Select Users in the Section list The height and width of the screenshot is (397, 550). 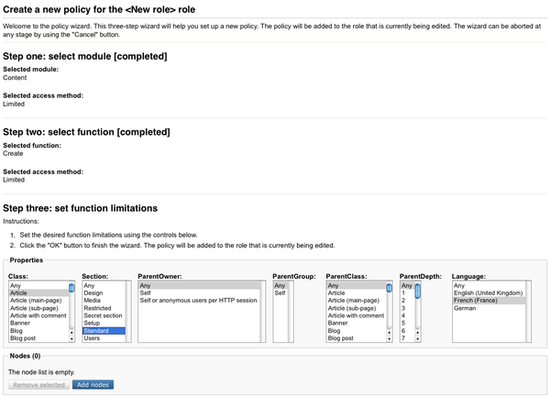104,338
